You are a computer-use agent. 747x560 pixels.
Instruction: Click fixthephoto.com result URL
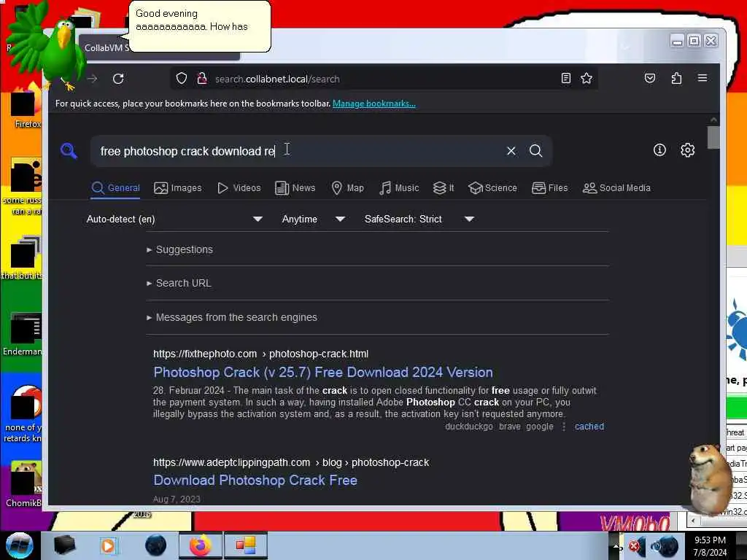(260, 354)
